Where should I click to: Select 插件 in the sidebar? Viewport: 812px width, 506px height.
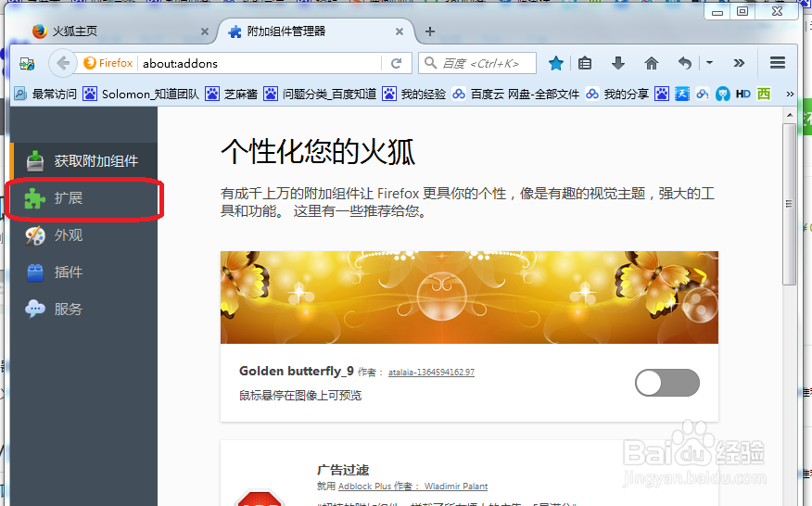point(83,272)
